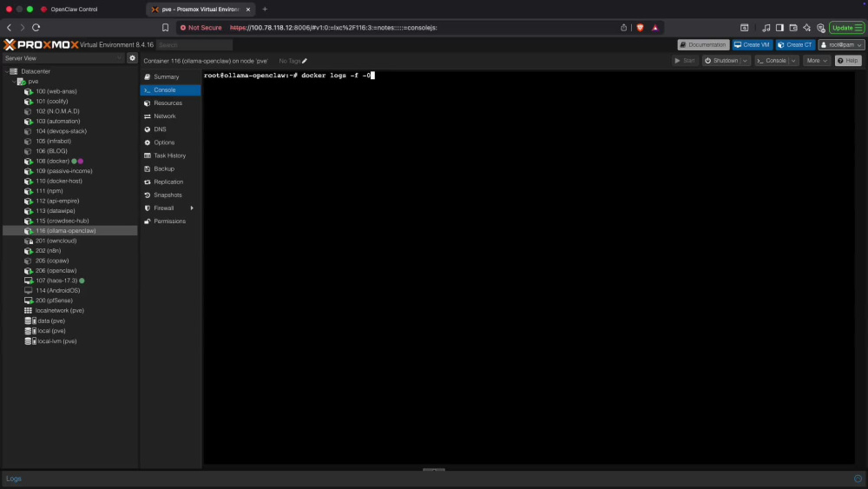Open the root@pam user menu
The image size is (868, 489).
tap(841, 45)
